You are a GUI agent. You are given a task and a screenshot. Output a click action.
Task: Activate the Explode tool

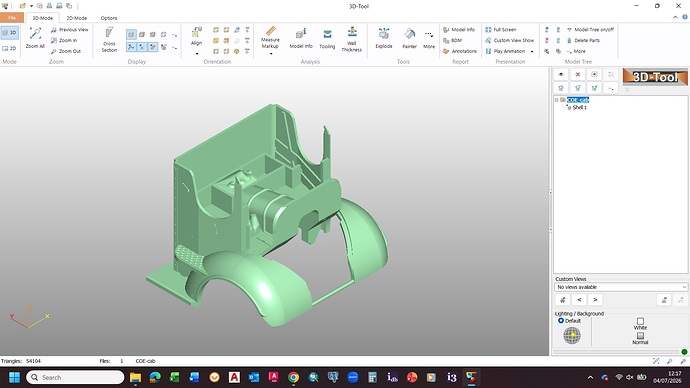click(x=384, y=39)
